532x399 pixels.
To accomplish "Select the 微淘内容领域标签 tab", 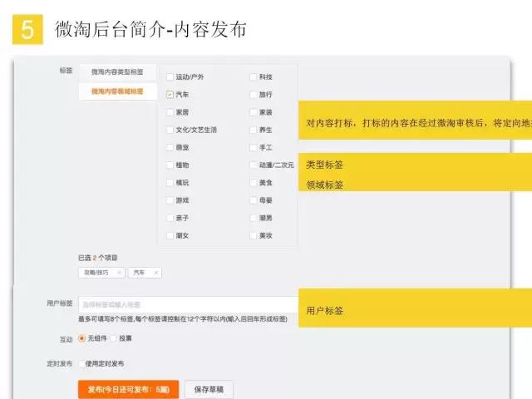I will pos(117,91).
